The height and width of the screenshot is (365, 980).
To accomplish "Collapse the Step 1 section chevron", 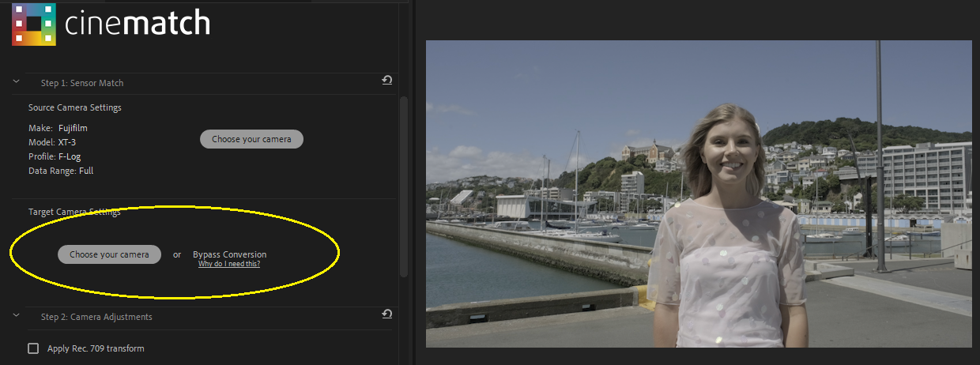I will click(x=16, y=81).
